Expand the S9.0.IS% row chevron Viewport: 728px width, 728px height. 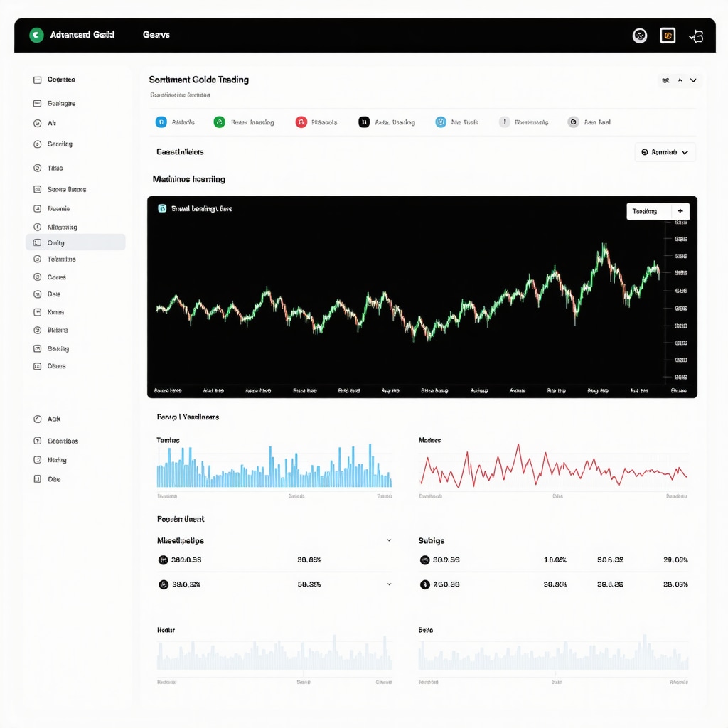click(x=389, y=584)
